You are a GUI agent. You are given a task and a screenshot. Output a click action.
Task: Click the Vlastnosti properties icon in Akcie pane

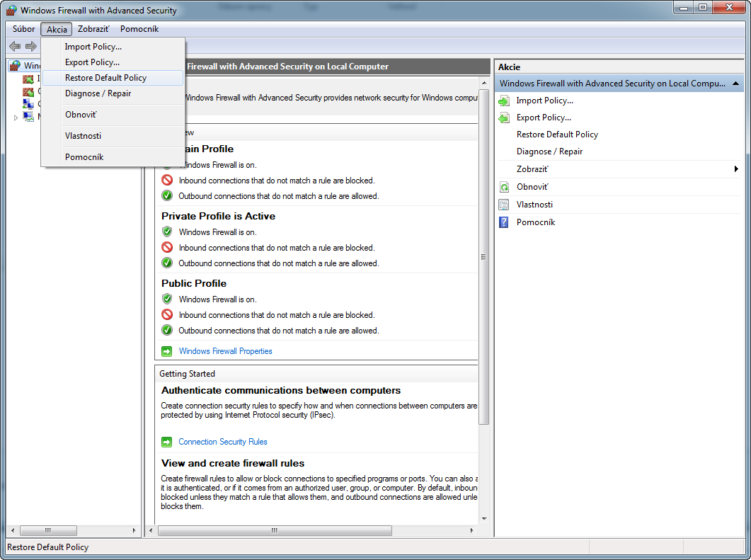[x=504, y=205]
